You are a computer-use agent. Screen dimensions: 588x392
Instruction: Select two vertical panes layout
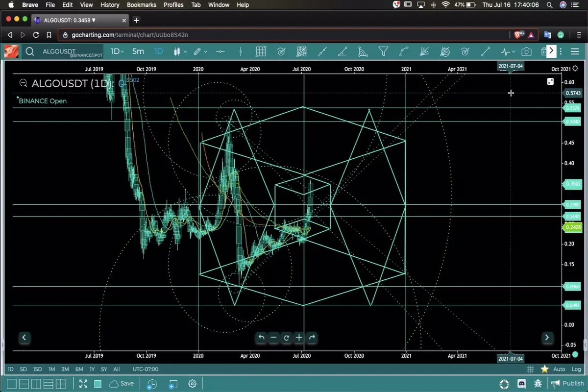36,384
